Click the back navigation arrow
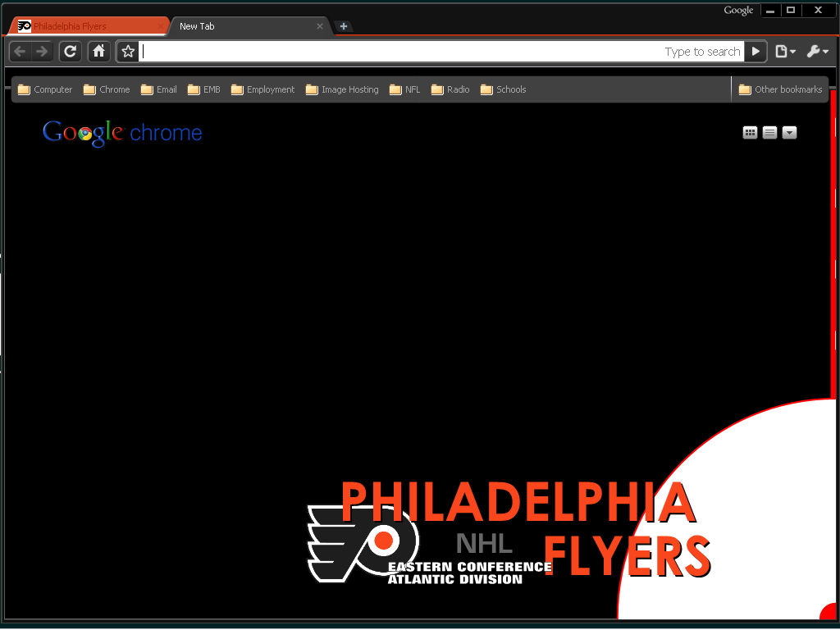The height and width of the screenshot is (630, 840). [x=18, y=51]
